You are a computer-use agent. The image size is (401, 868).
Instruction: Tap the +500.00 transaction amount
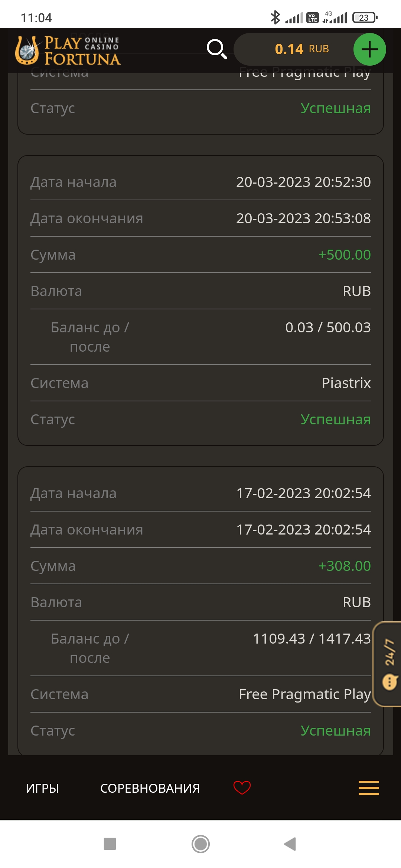pos(344,255)
